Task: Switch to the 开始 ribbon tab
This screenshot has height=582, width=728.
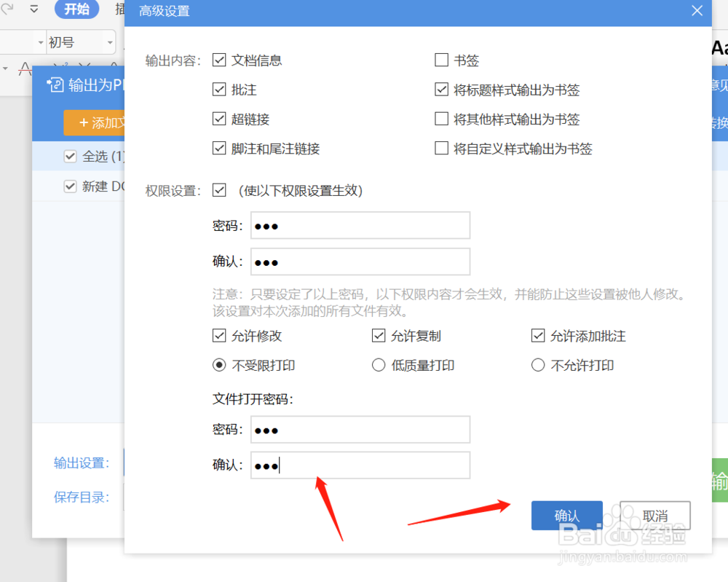Action: coord(76,9)
